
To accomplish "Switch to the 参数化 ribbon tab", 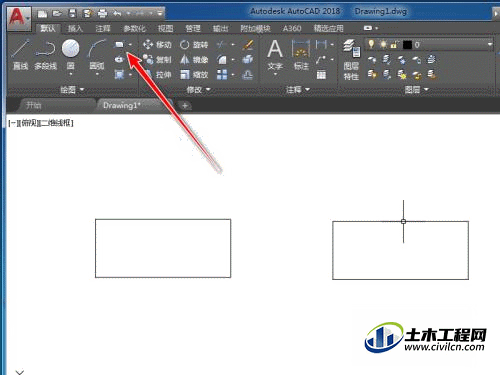I will click(134, 29).
